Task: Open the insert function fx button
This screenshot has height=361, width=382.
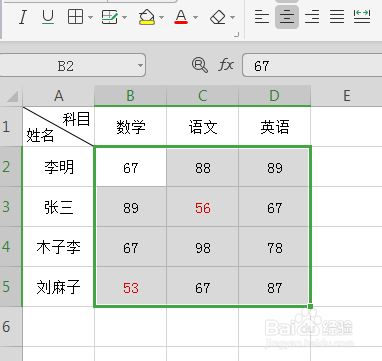Action: coord(226,65)
